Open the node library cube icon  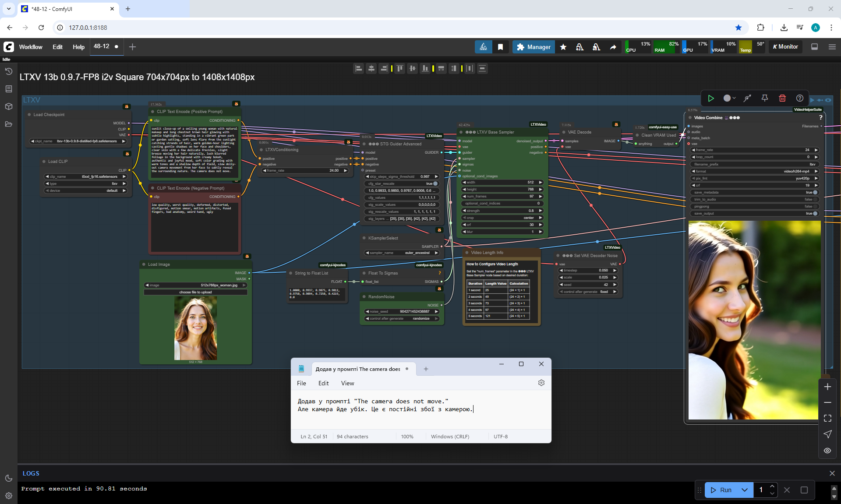click(8, 106)
